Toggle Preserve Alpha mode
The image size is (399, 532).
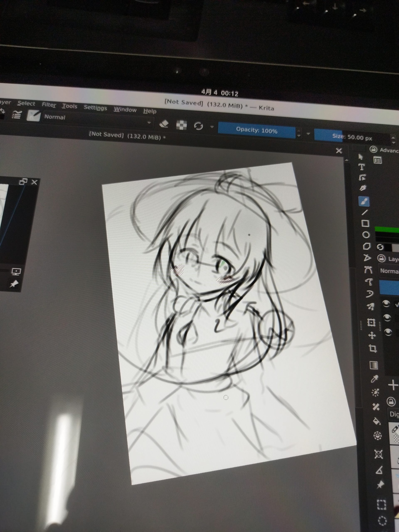[182, 126]
